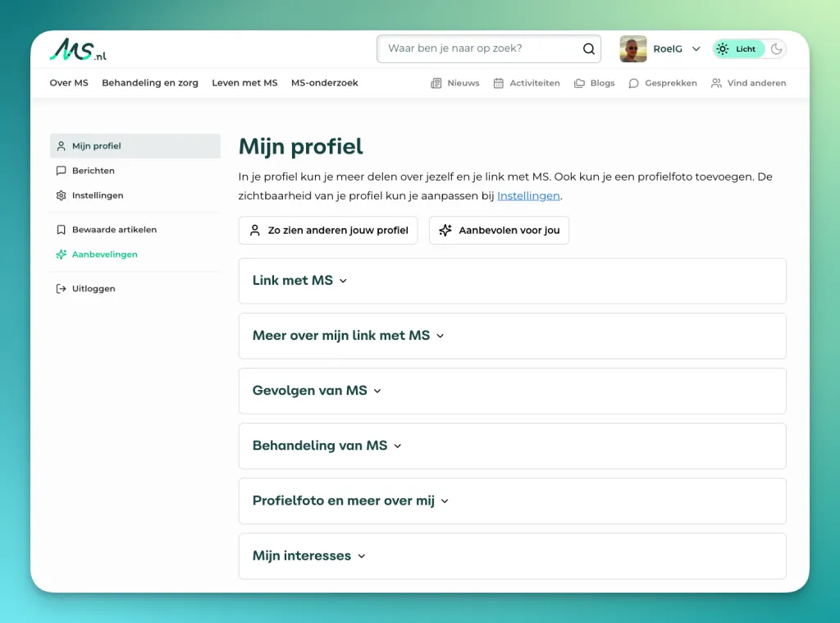Click sparkle icon in 'Aanbevolen voor jou' button
The height and width of the screenshot is (623, 840).
coord(445,230)
